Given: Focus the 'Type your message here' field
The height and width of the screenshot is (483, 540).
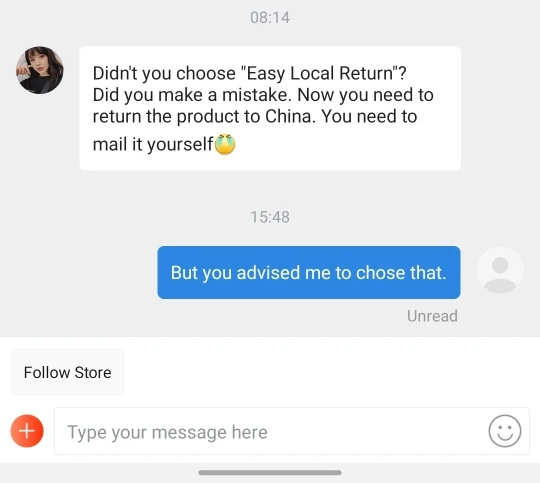Looking at the screenshot, I should point(292,431).
